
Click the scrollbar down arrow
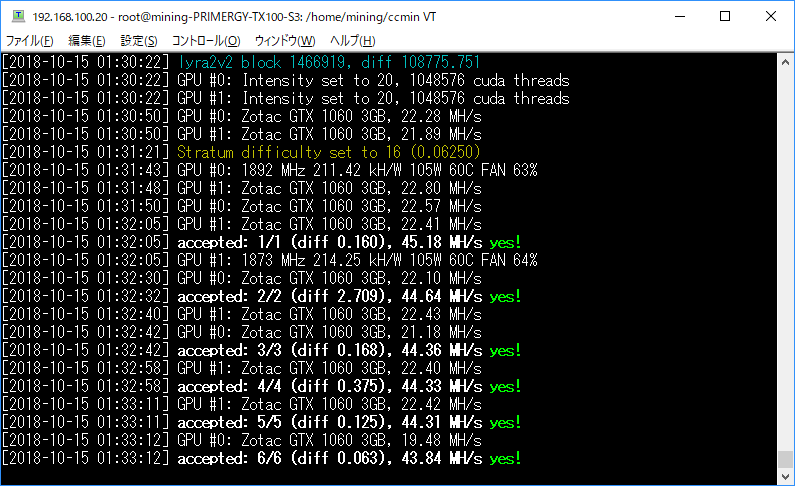point(785,476)
